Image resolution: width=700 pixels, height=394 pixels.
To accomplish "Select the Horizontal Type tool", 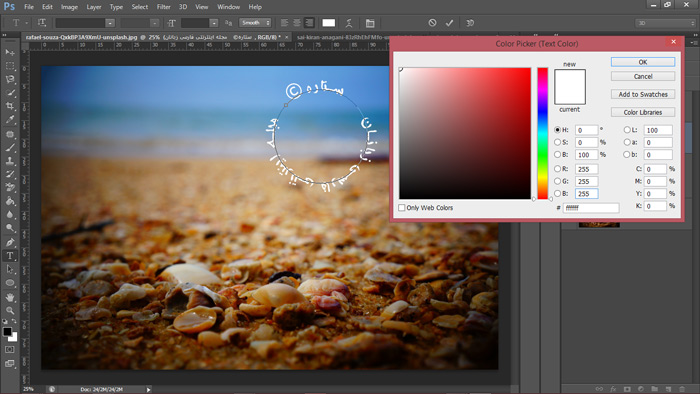I will tap(10, 256).
